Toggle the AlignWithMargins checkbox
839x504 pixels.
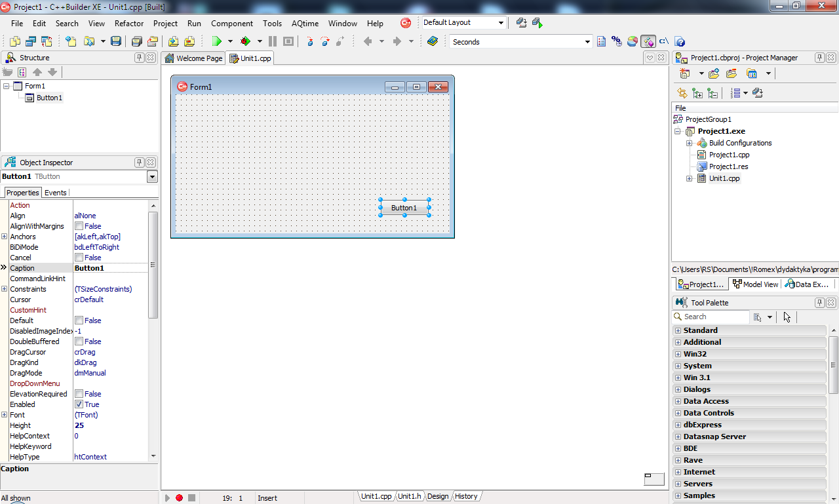click(x=79, y=226)
